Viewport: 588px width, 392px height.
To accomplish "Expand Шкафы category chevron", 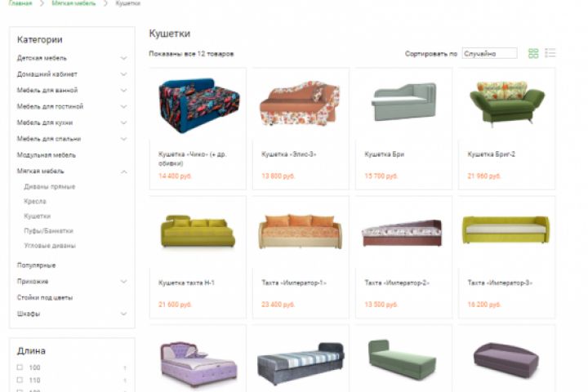I will [123, 314].
